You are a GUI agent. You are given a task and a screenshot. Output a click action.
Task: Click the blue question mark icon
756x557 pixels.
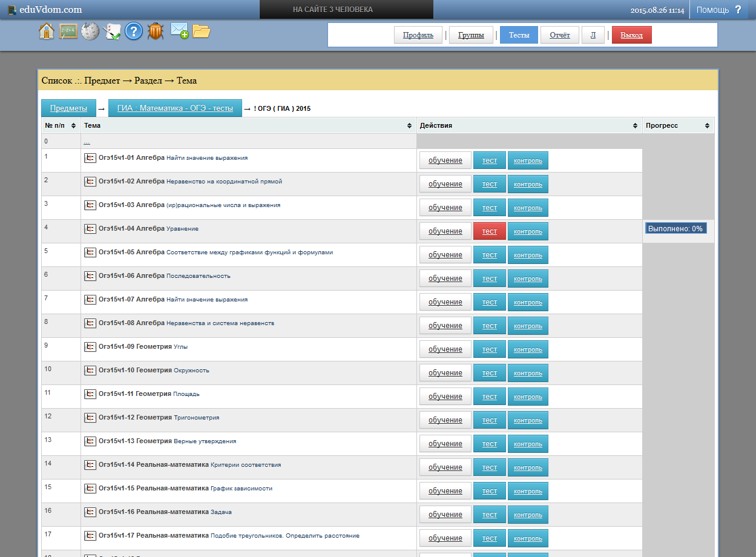[134, 31]
